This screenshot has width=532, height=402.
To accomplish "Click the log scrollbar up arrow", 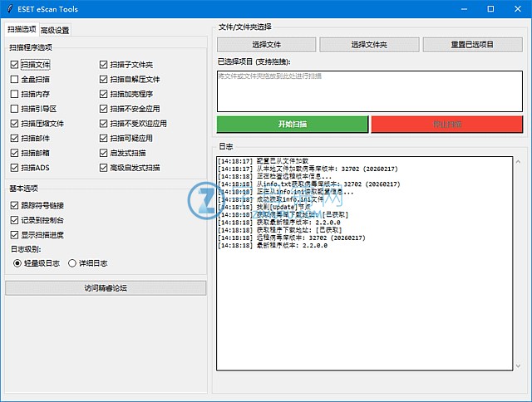I will [520, 159].
